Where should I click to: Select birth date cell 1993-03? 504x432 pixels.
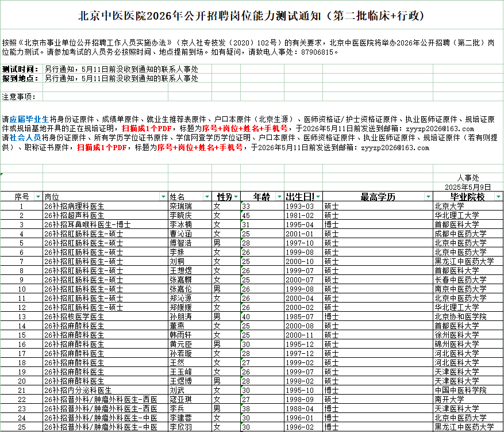click(303, 206)
